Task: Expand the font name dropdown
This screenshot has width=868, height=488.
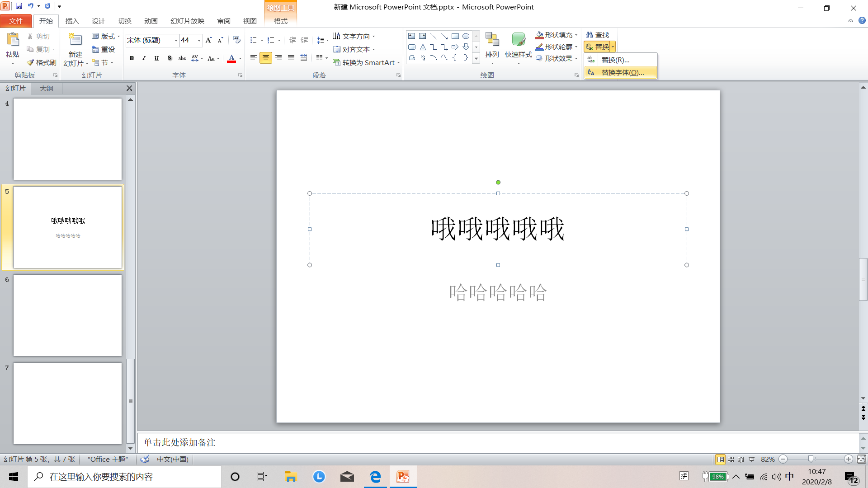Action: [176, 40]
